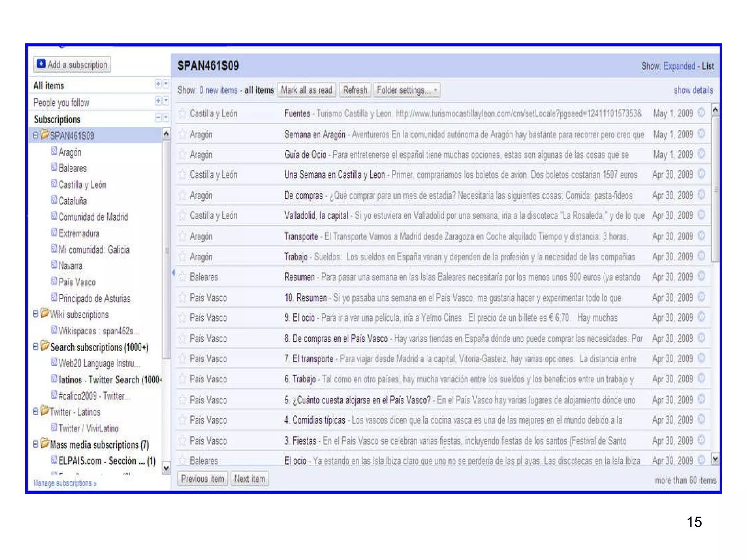
Task: Show only 0 new items
Action: (x=218, y=90)
